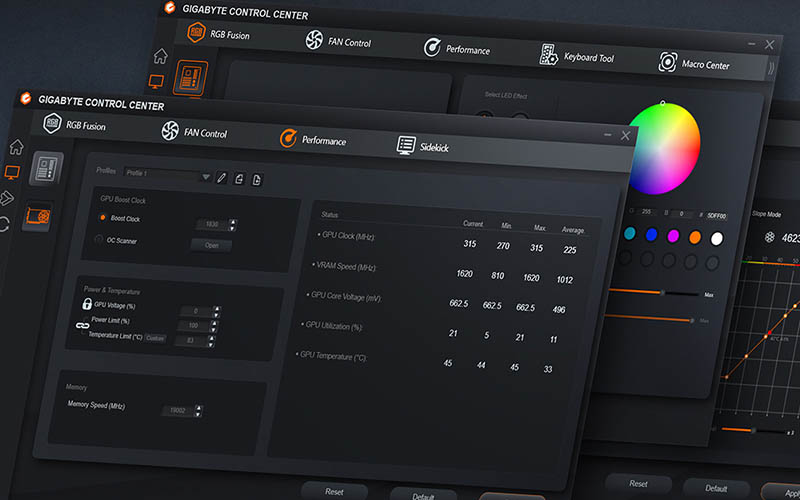
Task: Click the slider handle labeled Max with black track
Action: click(662, 293)
